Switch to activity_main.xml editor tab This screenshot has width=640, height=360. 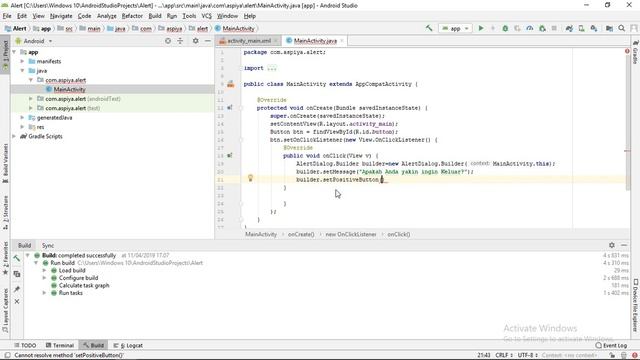click(249, 41)
